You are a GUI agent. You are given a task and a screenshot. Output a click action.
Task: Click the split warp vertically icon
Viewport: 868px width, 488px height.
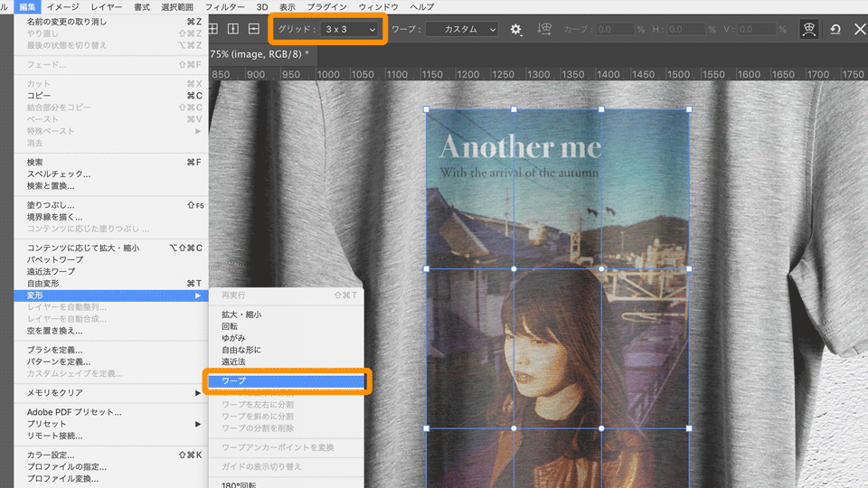[x=233, y=29]
